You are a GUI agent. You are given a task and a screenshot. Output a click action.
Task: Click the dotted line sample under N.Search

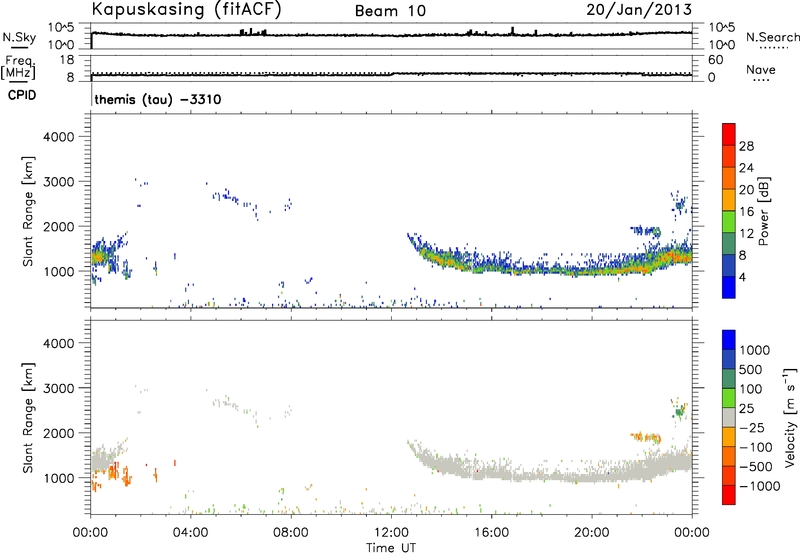(773, 48)
